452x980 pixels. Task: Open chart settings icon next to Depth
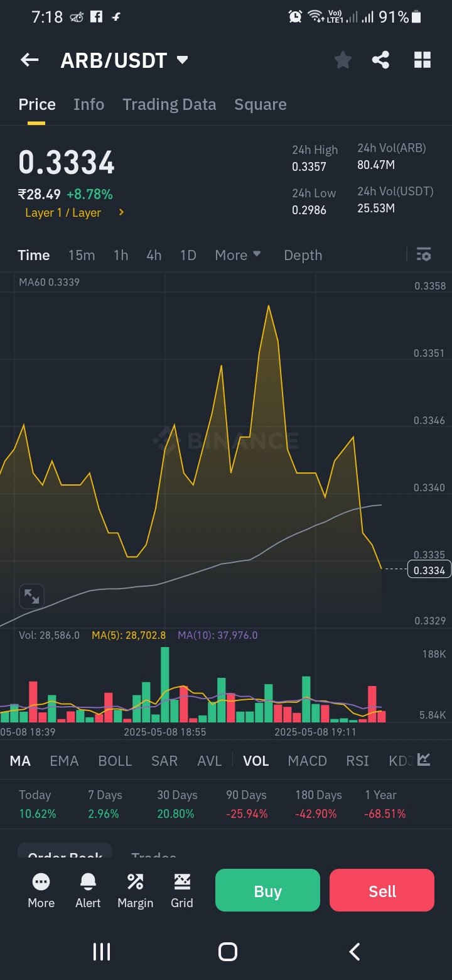(x=424, y=254)
